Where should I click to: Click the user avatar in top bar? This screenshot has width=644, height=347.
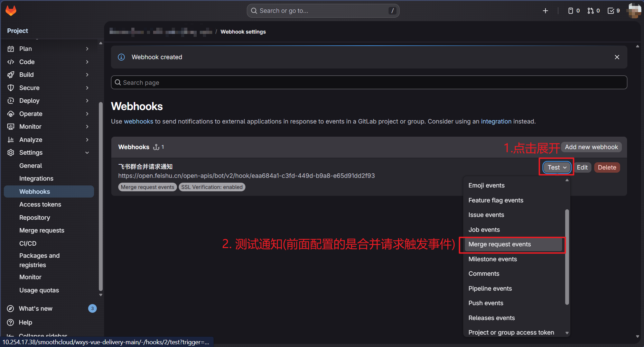click(x=634, y=11)
